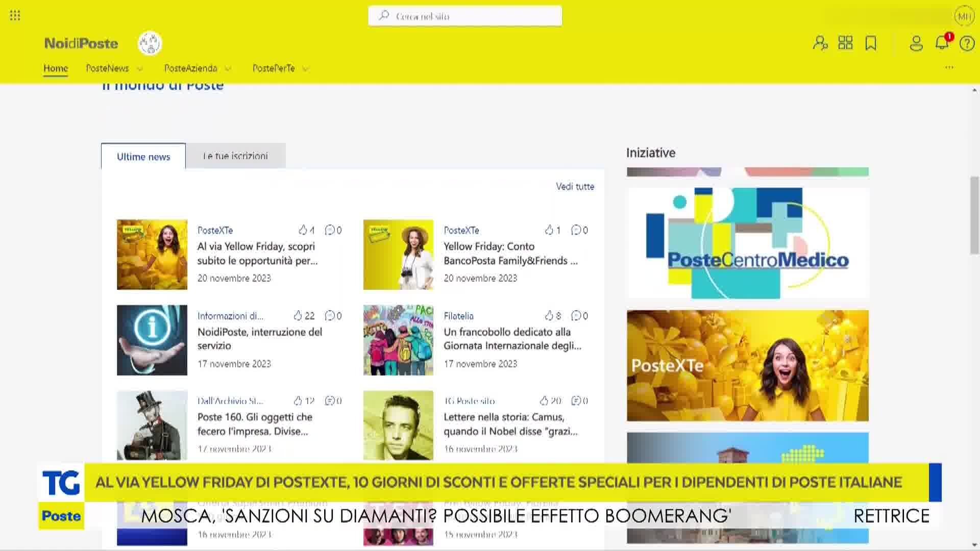Screen dimensions: 980x551
Task: Open the apps tiles icon
Action: click(x=845, y=43)
